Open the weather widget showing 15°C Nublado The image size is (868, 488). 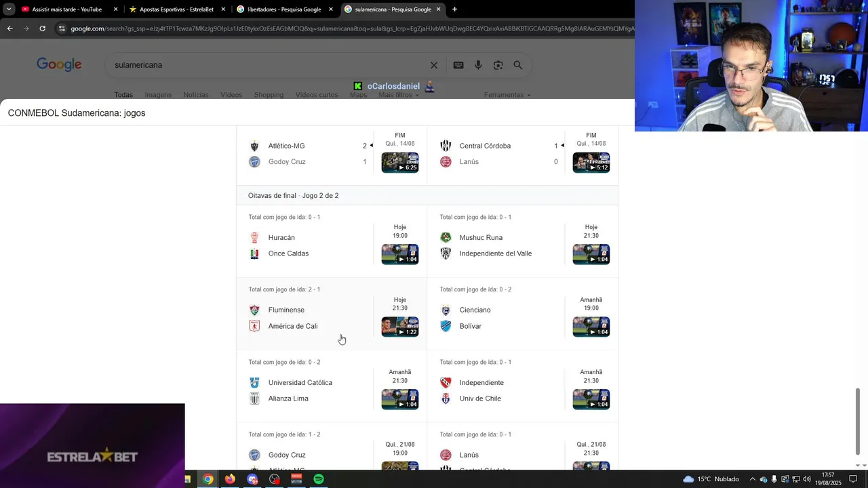click(x=711, y=479)
